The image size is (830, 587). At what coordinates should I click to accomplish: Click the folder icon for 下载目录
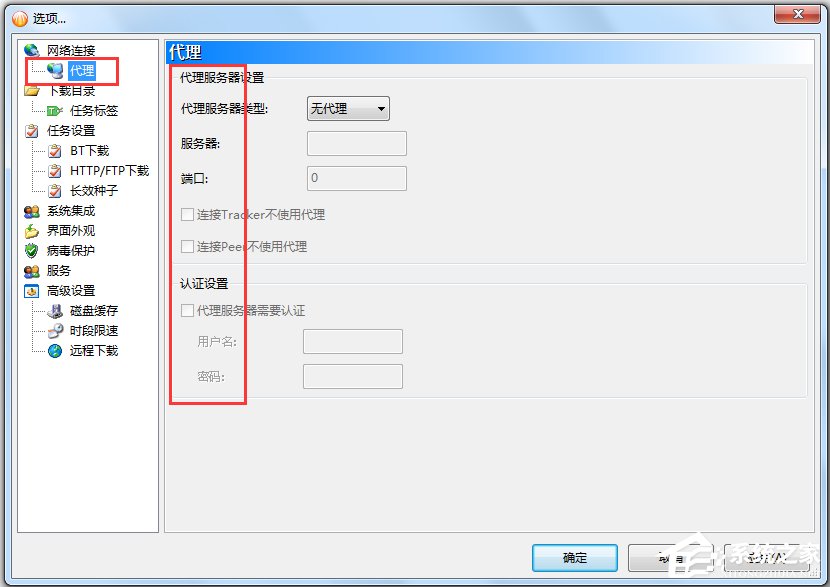coord(32,91)
